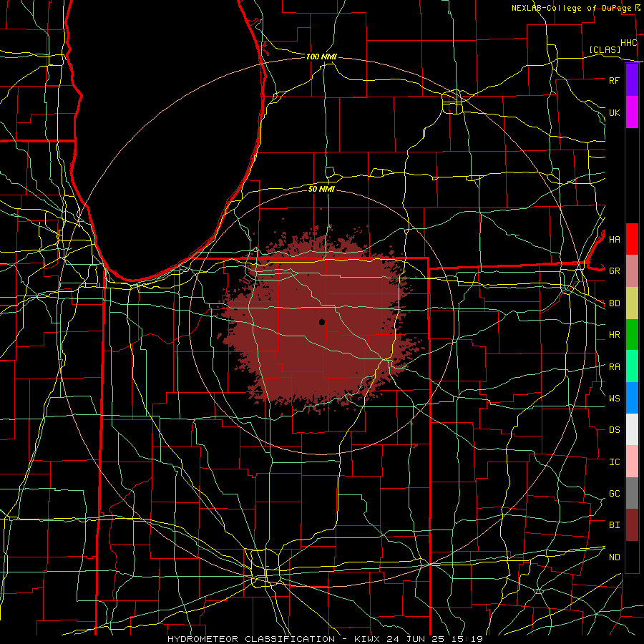Click the 50 NMI range ring label
Screen dimensions: 644x644
[x=321, y=189]
